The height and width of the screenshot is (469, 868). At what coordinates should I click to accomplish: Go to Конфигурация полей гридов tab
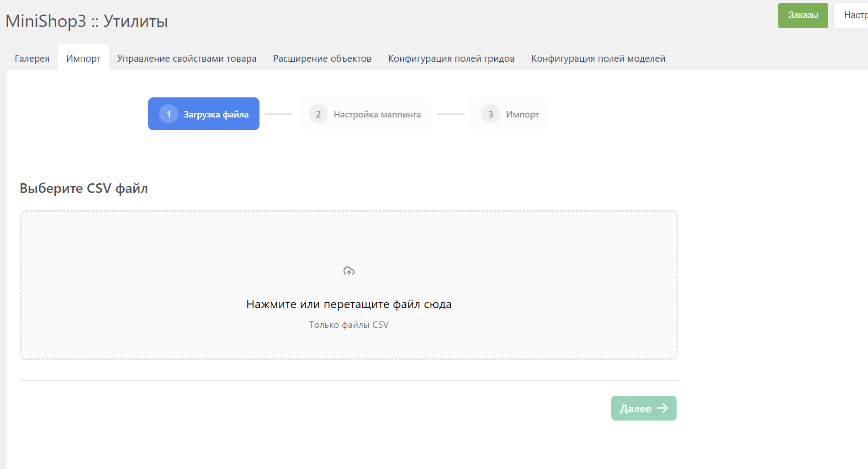pyautogui.click(x=451, y=59)
